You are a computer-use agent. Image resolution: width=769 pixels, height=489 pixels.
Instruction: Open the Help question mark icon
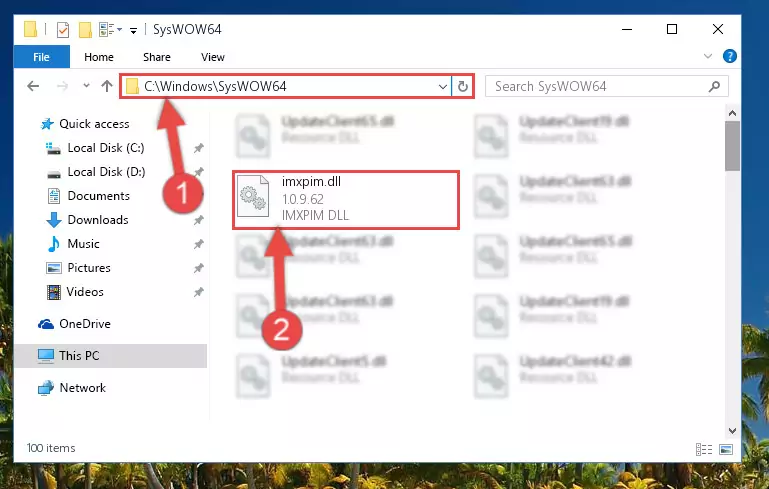pos(729,56)
